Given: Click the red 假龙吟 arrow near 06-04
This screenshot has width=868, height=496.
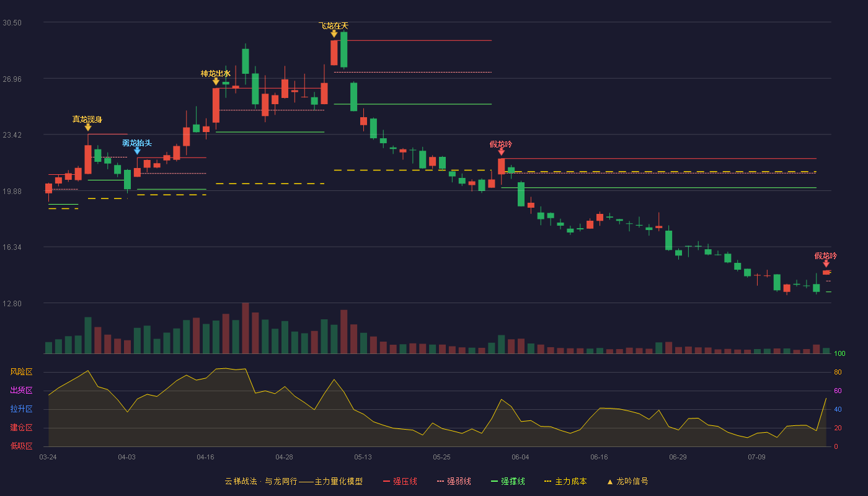Looking at the screenshot, I should point(501,152).
